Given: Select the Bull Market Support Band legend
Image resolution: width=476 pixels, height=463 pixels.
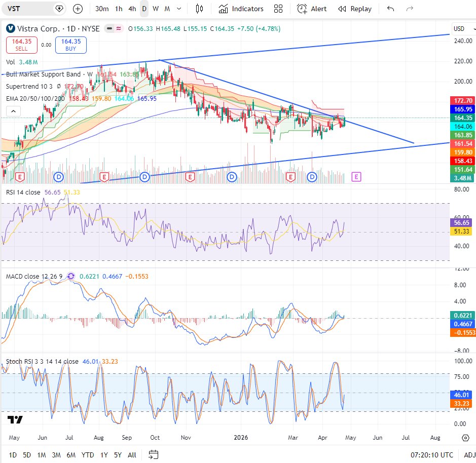Looking at the screenshot, I should pos(50,74).
